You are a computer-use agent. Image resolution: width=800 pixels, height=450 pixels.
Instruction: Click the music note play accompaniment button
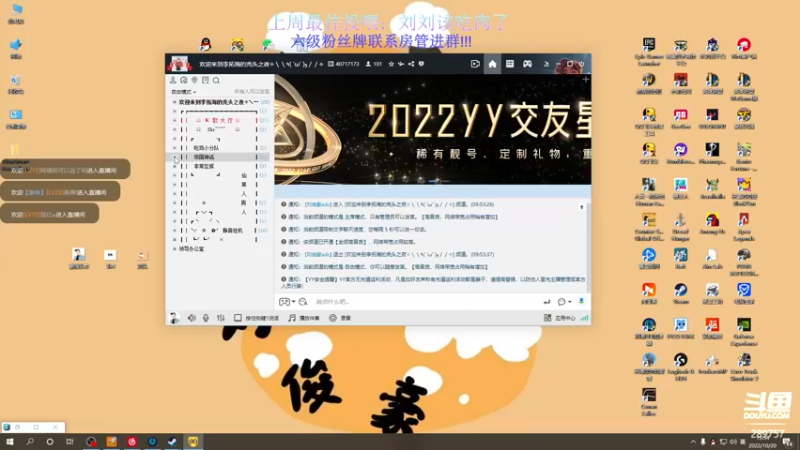click(x=304, y=318)
